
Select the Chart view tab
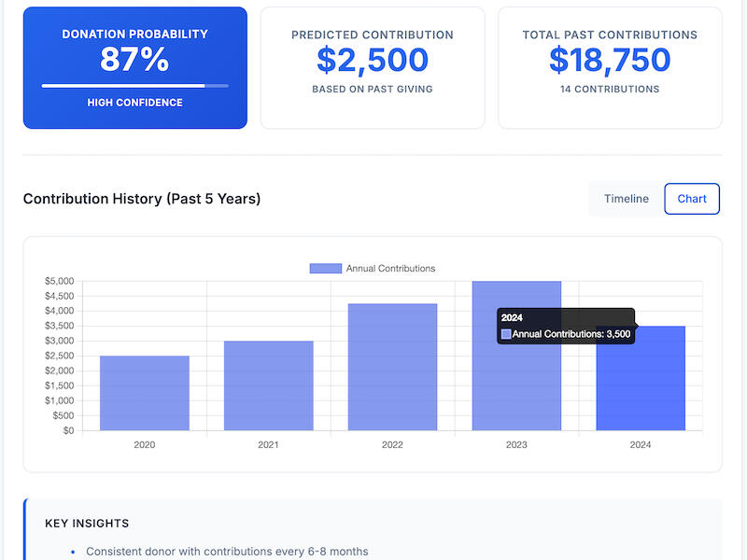[692, 199]
